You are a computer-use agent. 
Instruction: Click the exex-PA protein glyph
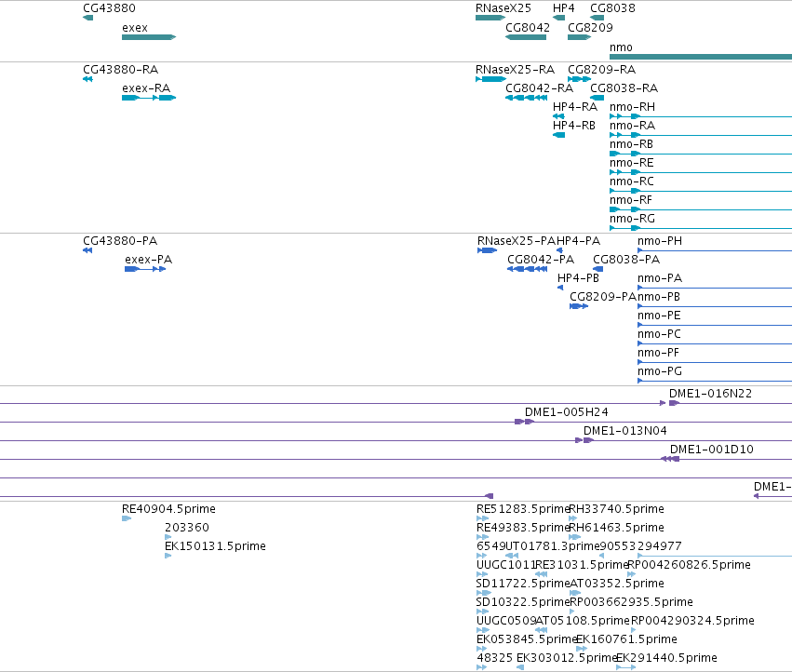145,269
